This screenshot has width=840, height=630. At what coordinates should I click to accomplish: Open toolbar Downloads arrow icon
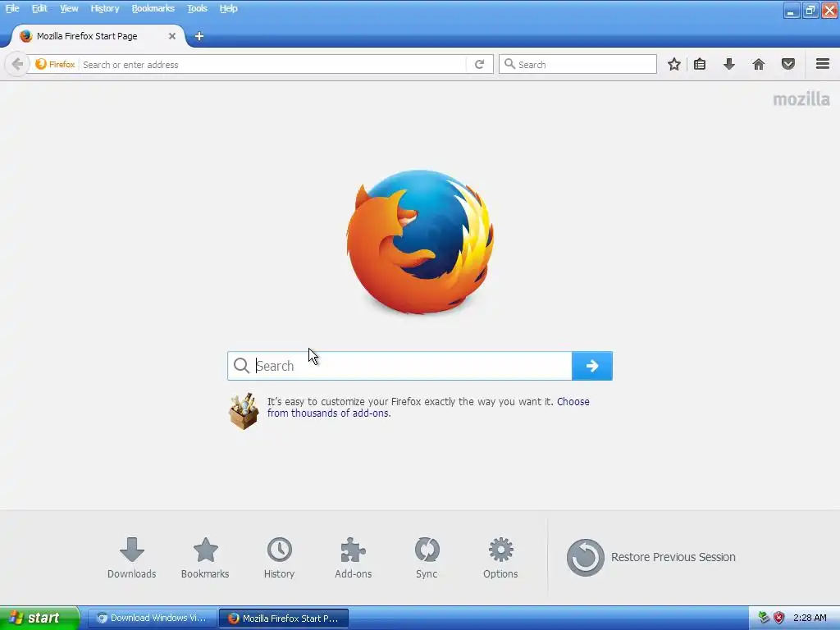(x=729, y=64)
